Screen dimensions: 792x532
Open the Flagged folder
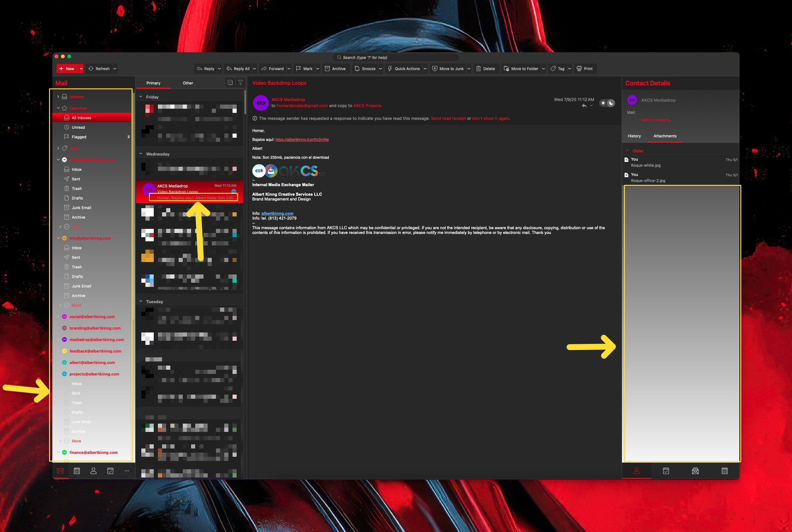[x=92, y=137]
